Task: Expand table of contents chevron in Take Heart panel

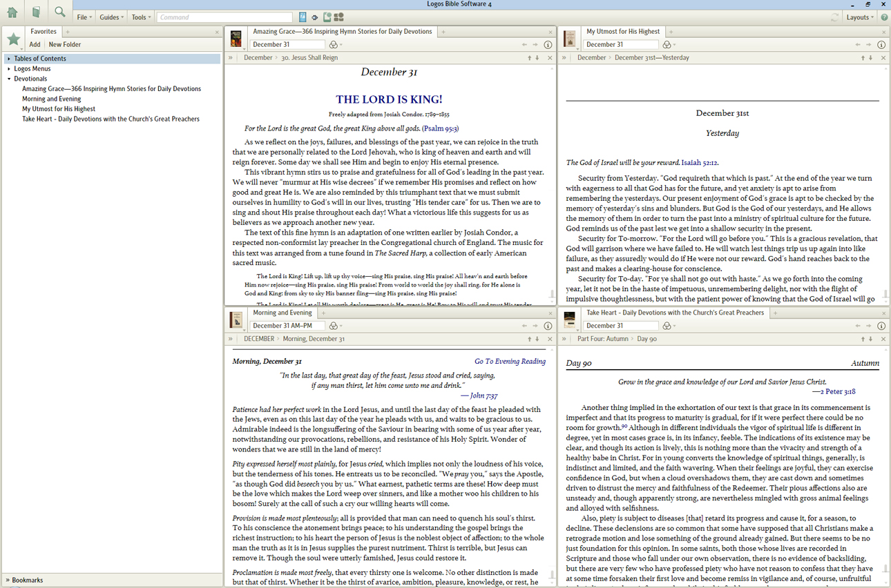Action: (564, 339)
